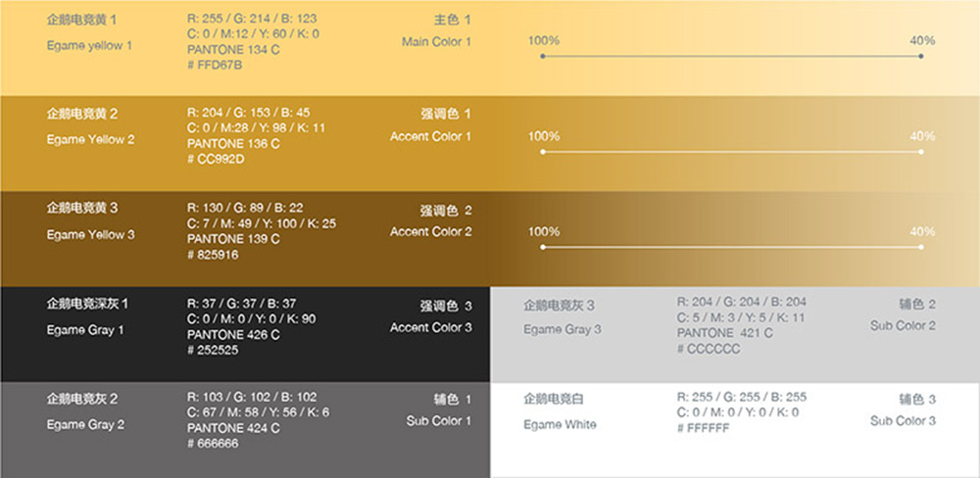The image size is (980, 478).
Task: Click the PANTONE 424 C text
Action: pos(233,428)
